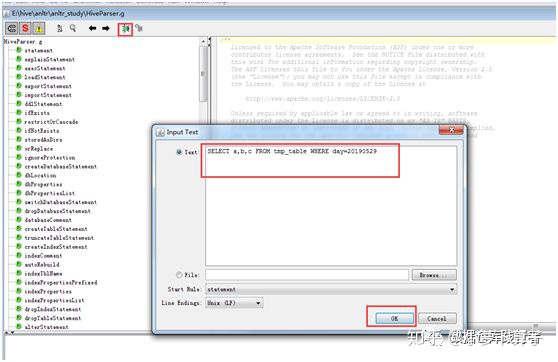Select the autoRebuild rule
558x362 pixels.
(x=42, y=264)
